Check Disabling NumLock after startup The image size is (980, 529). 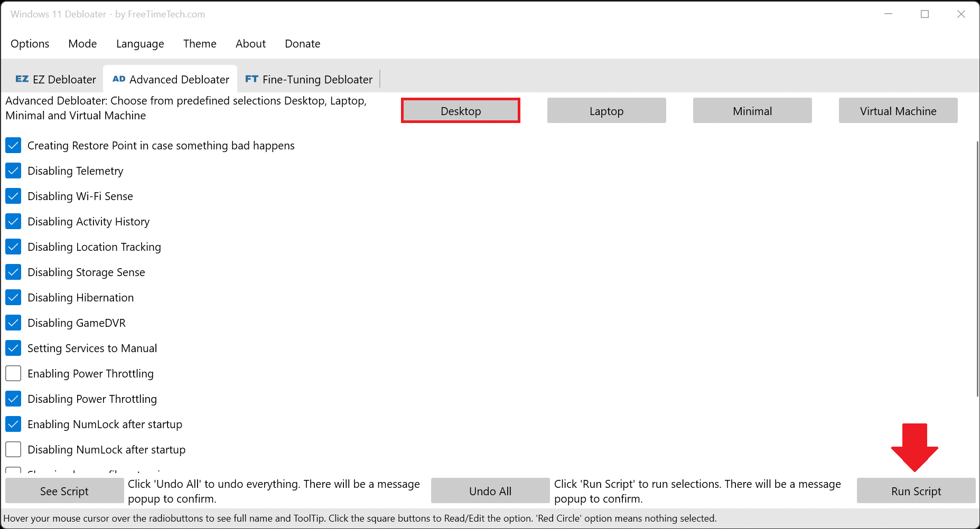point(13,449)
